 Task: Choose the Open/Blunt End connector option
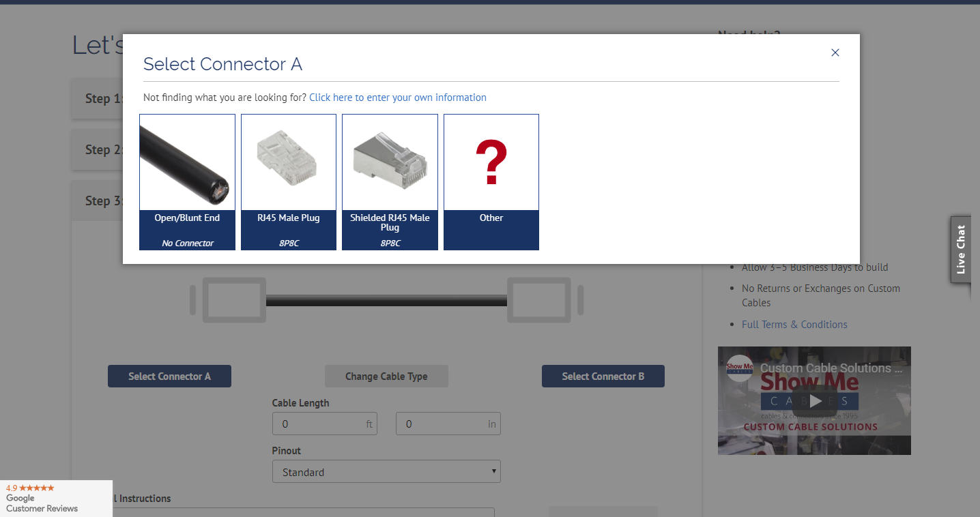click(187, 182)
